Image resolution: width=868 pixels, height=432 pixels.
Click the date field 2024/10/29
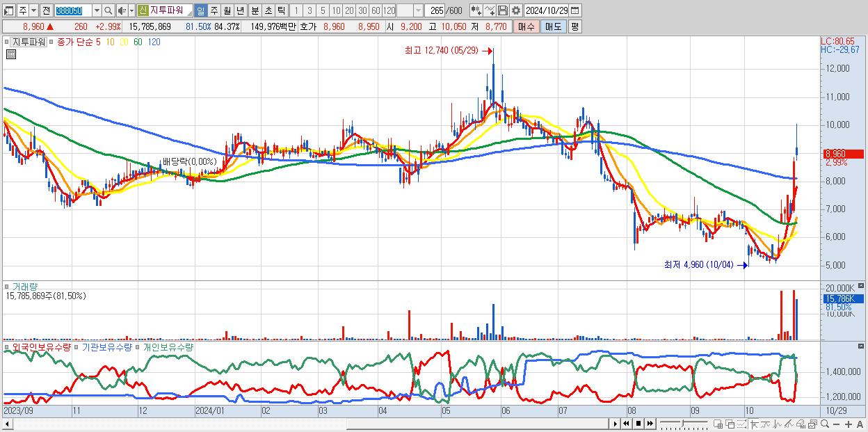(547, 10)
